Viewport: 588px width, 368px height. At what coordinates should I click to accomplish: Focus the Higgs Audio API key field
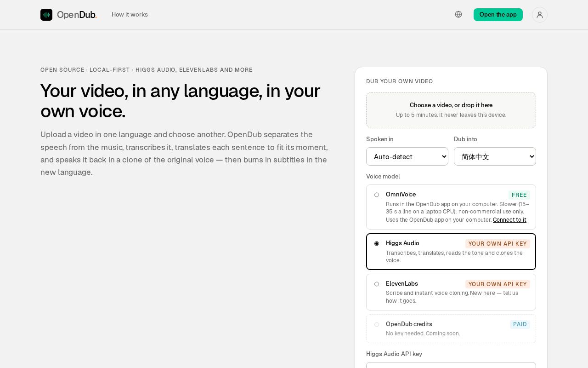(451, 365)
